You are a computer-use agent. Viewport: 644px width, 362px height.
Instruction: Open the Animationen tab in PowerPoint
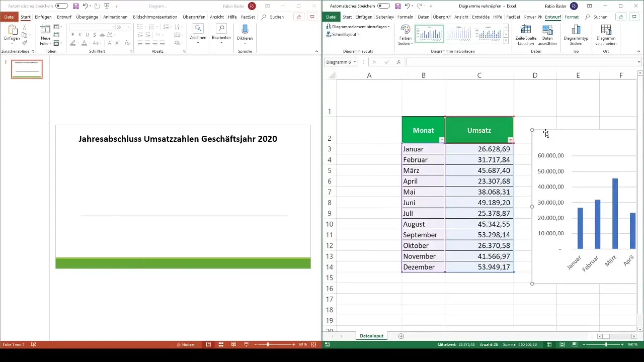(x=115, y=17)
